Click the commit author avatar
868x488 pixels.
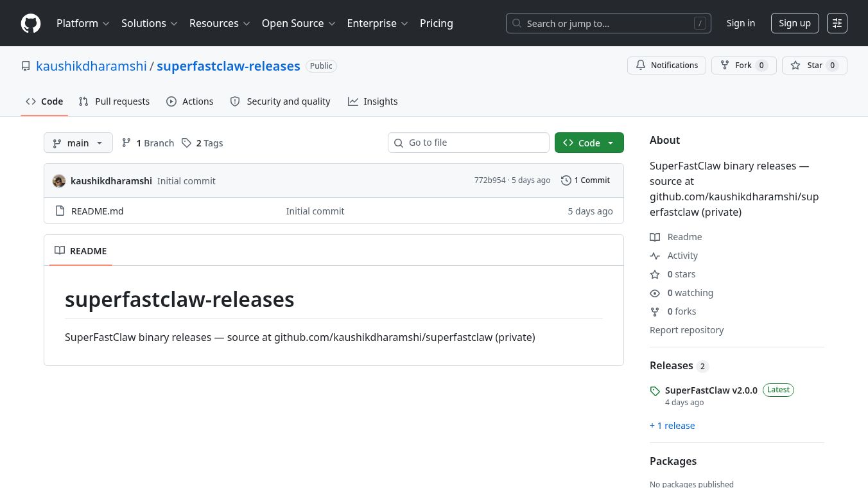point(59,181)
